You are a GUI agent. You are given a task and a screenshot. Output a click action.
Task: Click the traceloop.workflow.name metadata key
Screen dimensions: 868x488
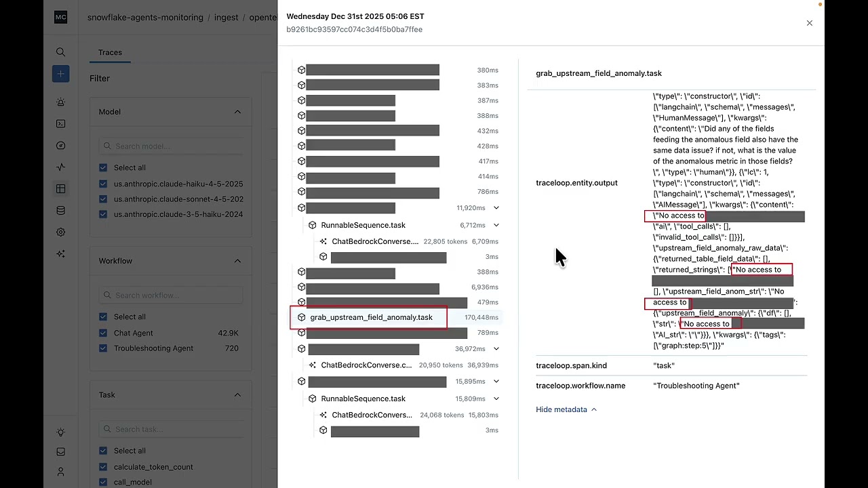[580, 386]
